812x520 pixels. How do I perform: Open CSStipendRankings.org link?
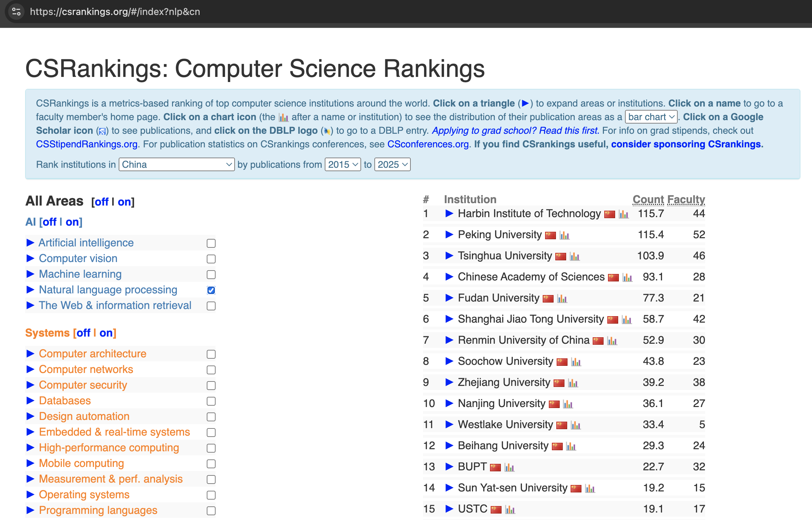[87, 144]
